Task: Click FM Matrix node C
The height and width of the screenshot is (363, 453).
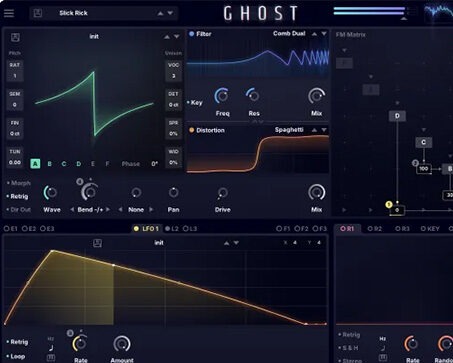Action: click(423, 142)
